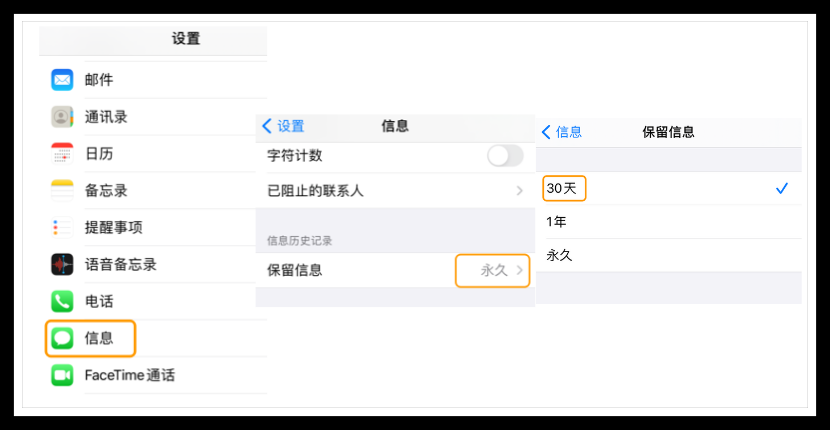Choose 永久 to keep messages forever

tap(560, 256)
